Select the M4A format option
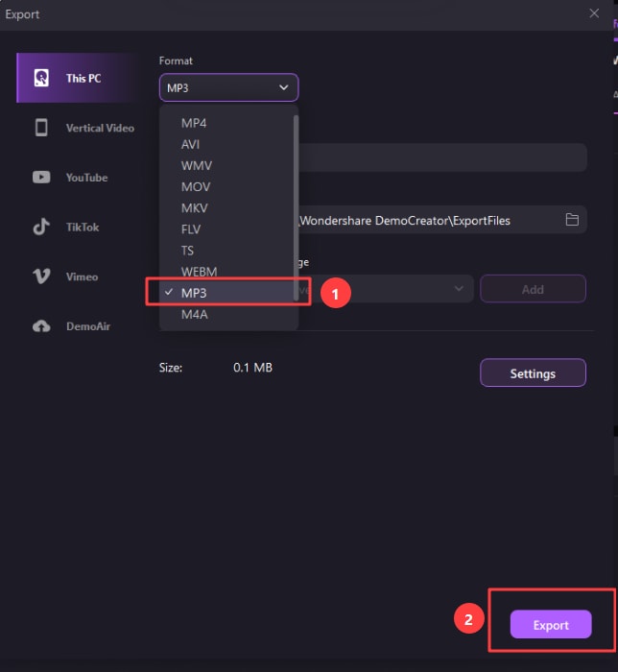This screenshot has height=672, width=618. [195, 314]
